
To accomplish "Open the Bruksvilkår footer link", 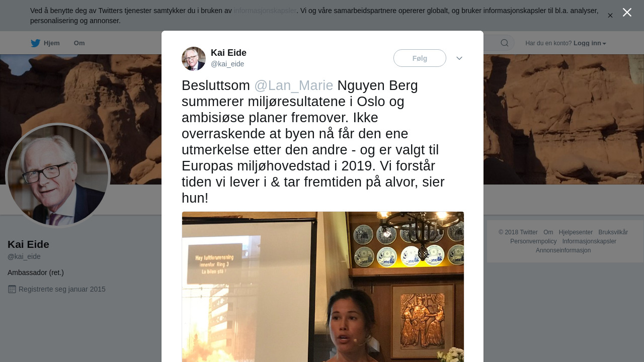I will point(613,232).
